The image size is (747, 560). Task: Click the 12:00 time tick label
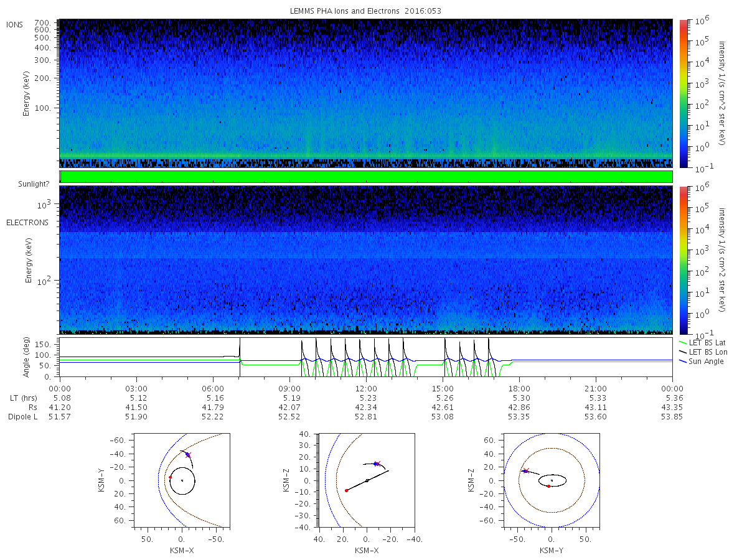366,388
